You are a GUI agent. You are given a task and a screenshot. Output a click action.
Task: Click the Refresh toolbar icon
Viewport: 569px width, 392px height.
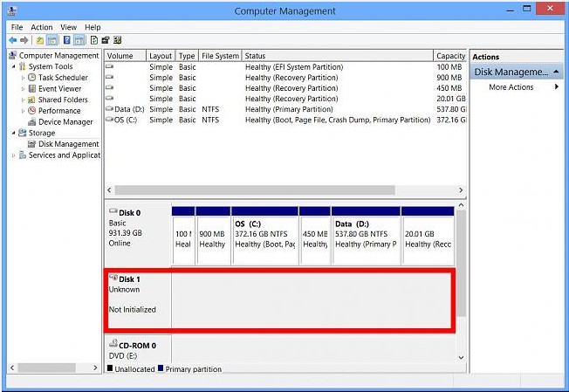(94, 40)
